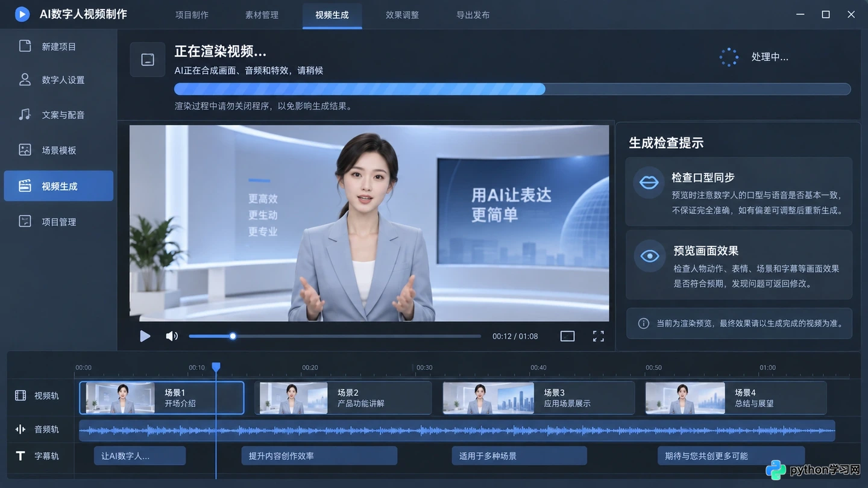
Task: Click the 字幕轨 T text icon
Action: [20, 456]
